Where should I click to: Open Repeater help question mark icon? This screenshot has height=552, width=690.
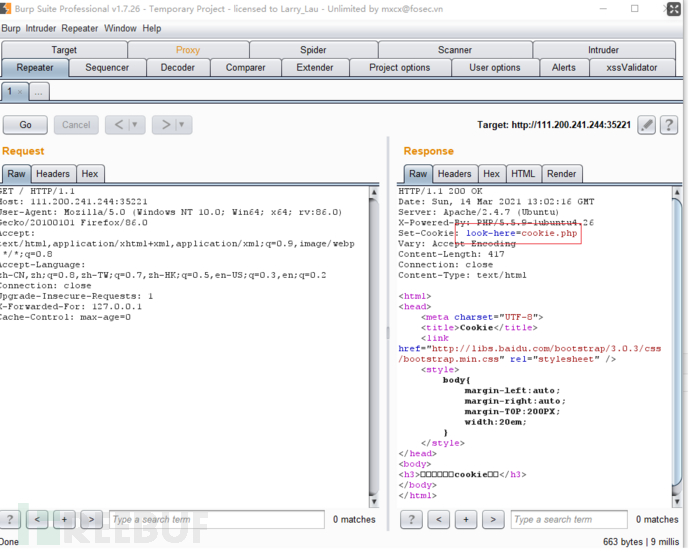670,125
